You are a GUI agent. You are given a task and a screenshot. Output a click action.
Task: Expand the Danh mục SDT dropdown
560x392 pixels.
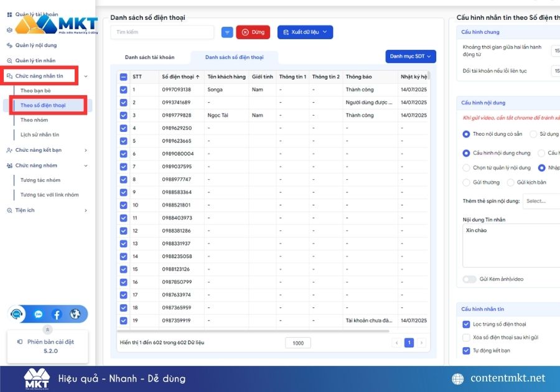pyautogui.click(x=411, y=57)
